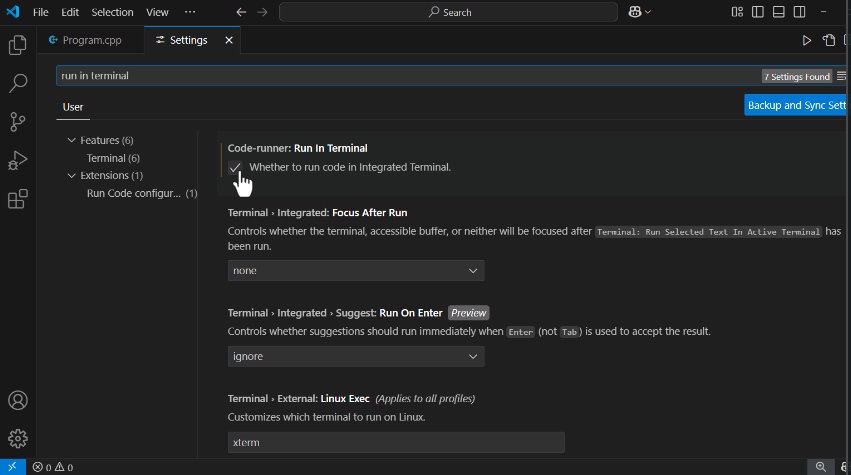Select Run Code configuration tree item
The width and height of the screenshot is (851, 475).
coord(142,193)
